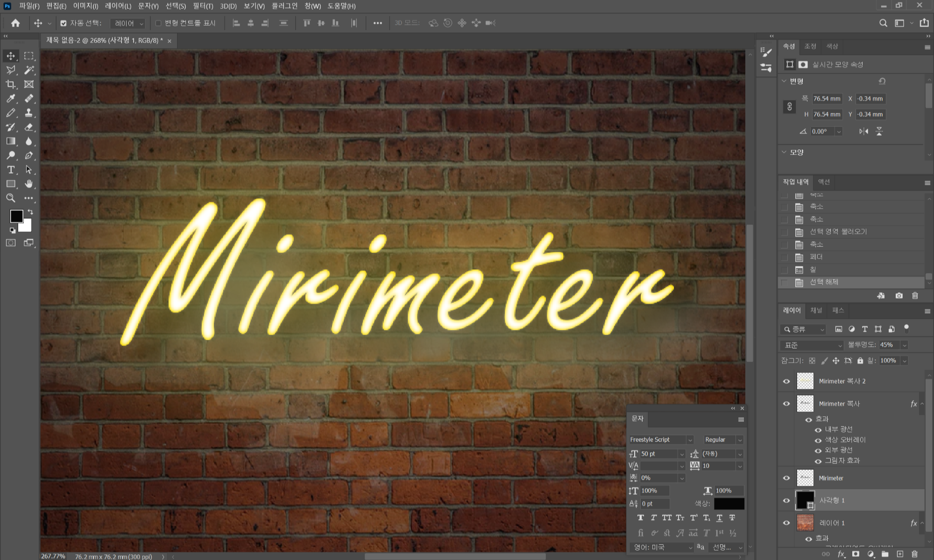Open the 표준 blend mode dropdown

point(812,345)
